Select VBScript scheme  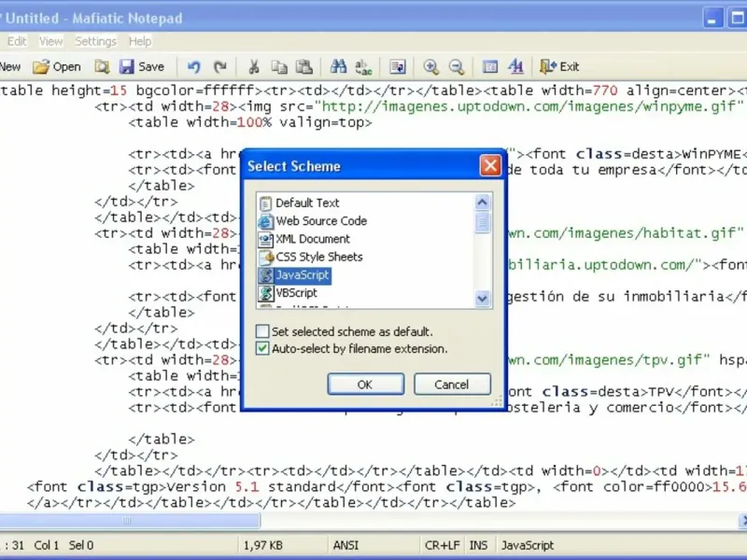pyautogui.click(x=296, y=293)
